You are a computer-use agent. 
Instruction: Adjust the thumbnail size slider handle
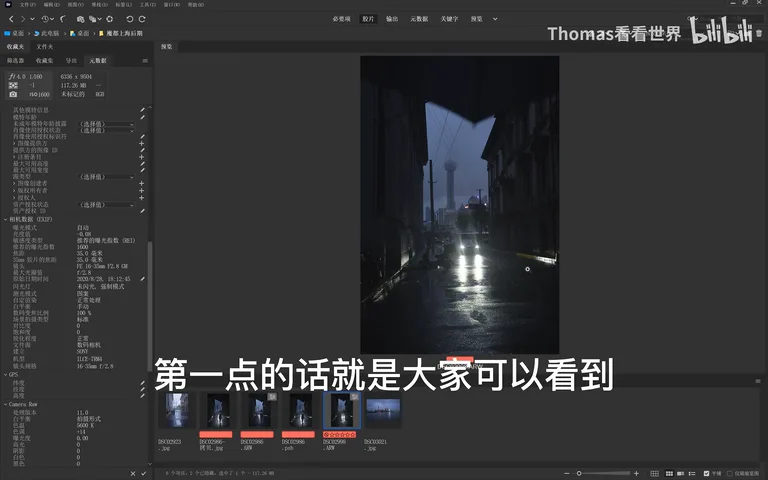[579, 474]
